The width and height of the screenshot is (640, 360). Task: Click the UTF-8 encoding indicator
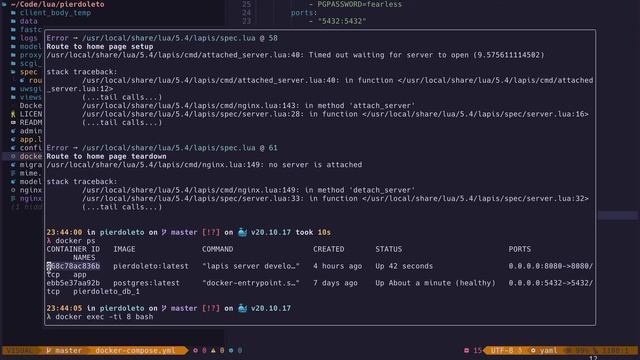coord(502,350)
